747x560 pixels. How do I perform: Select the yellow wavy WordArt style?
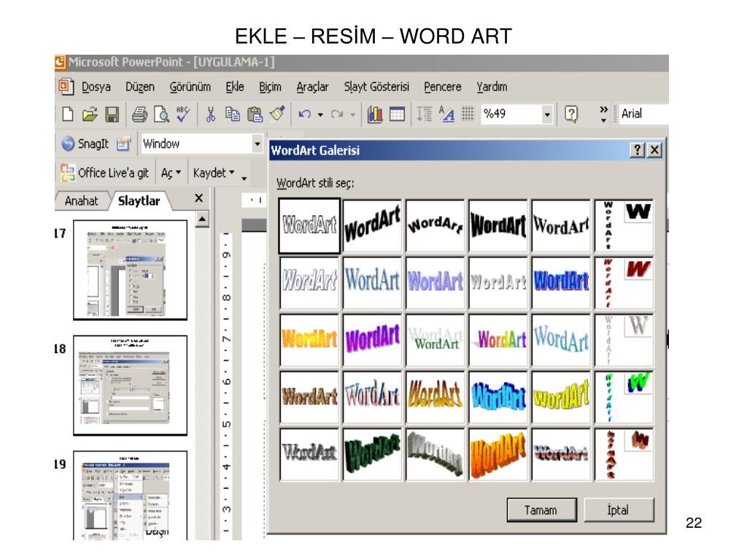coord(561,397)
